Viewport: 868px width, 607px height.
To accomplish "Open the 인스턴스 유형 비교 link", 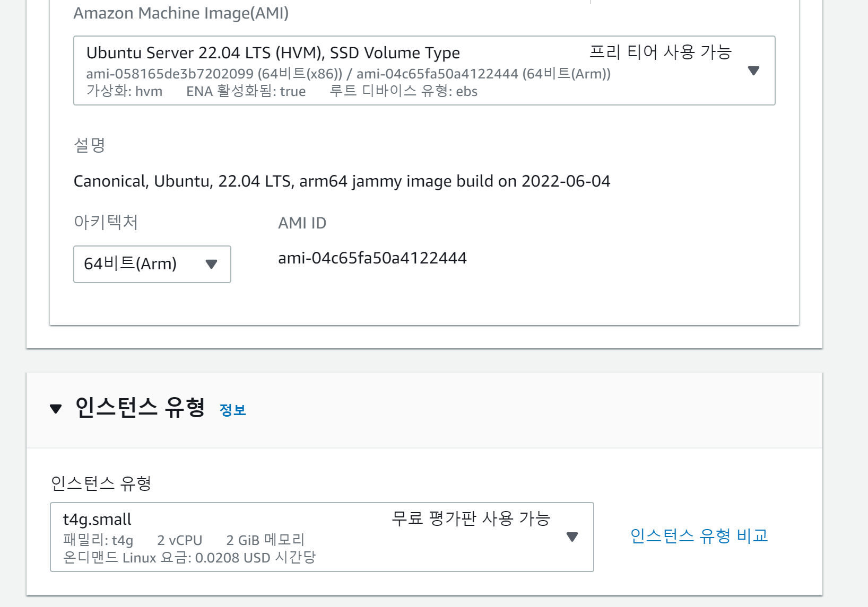I will click(x=699, y=536).
